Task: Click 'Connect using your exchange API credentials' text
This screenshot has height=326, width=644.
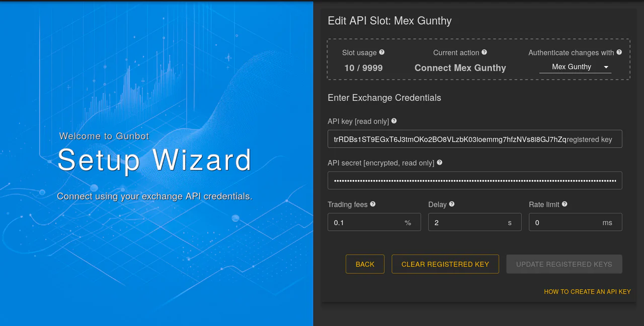Action: (154, 197)
